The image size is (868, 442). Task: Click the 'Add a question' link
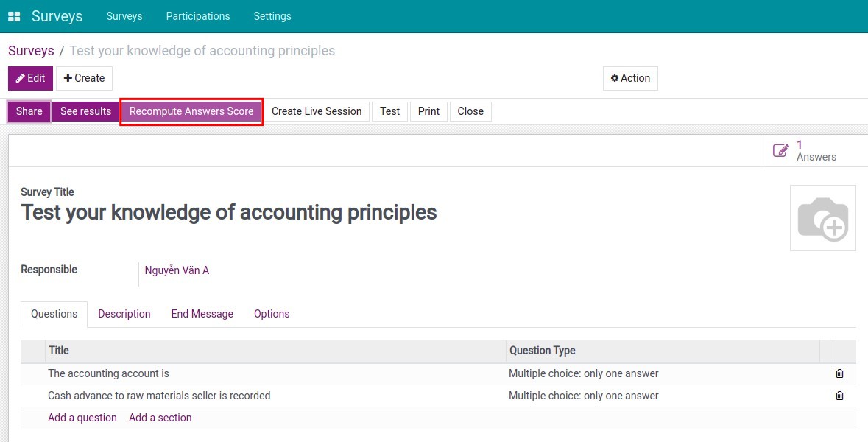click(x=82, y=418)
